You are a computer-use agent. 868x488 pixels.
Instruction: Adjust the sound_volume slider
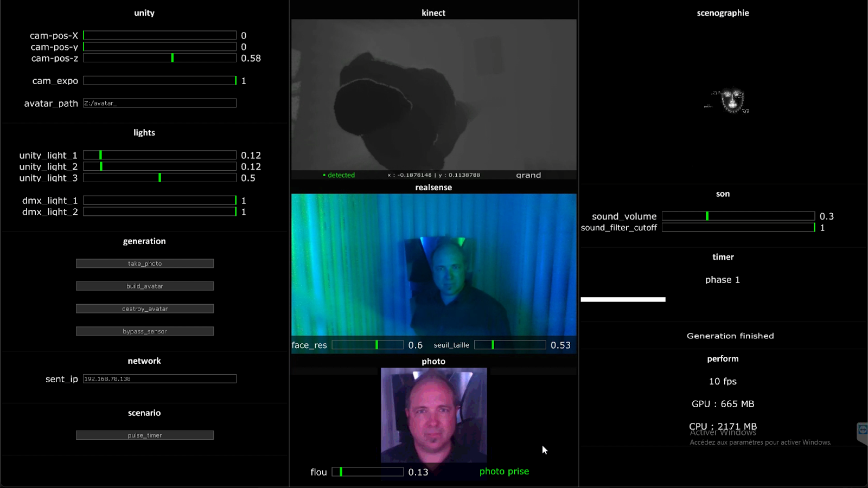[738, 216]
